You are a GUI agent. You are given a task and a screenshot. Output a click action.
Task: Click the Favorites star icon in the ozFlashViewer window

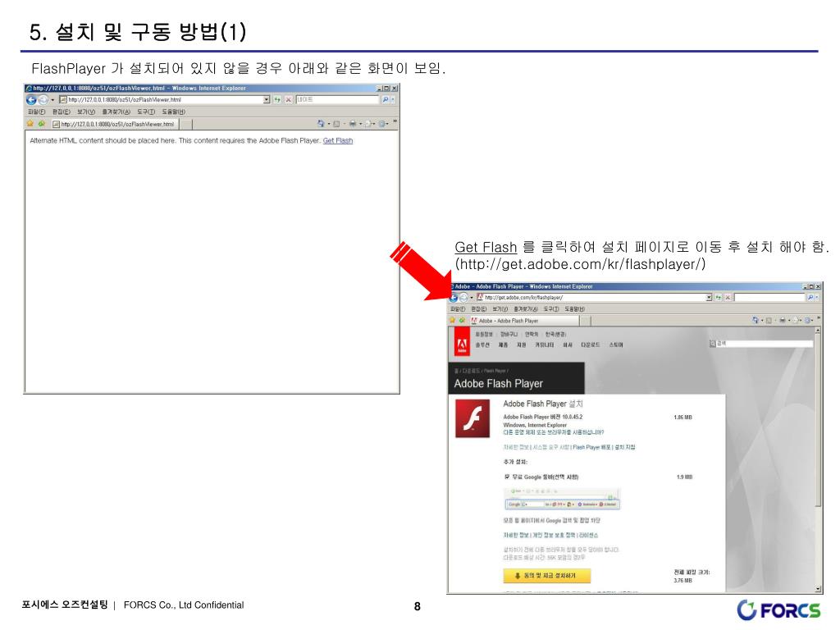(30, 124)
